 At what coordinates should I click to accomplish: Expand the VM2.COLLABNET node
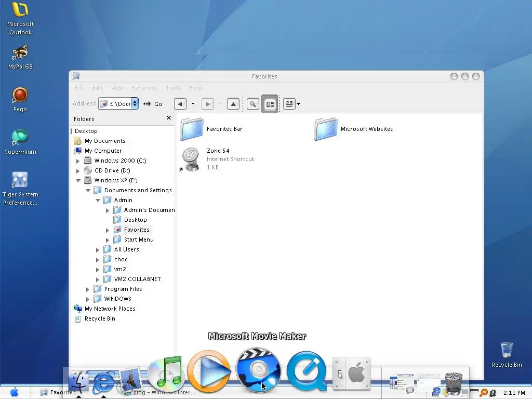point(98,280)
